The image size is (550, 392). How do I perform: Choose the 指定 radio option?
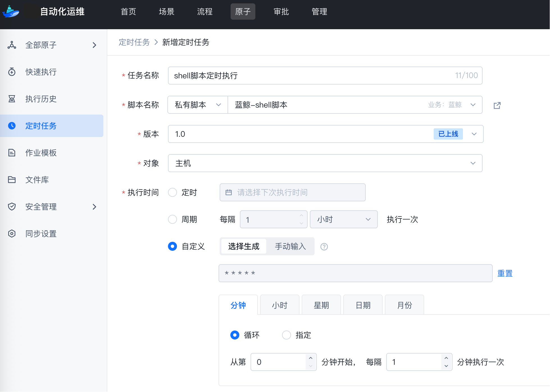point(287,335)
